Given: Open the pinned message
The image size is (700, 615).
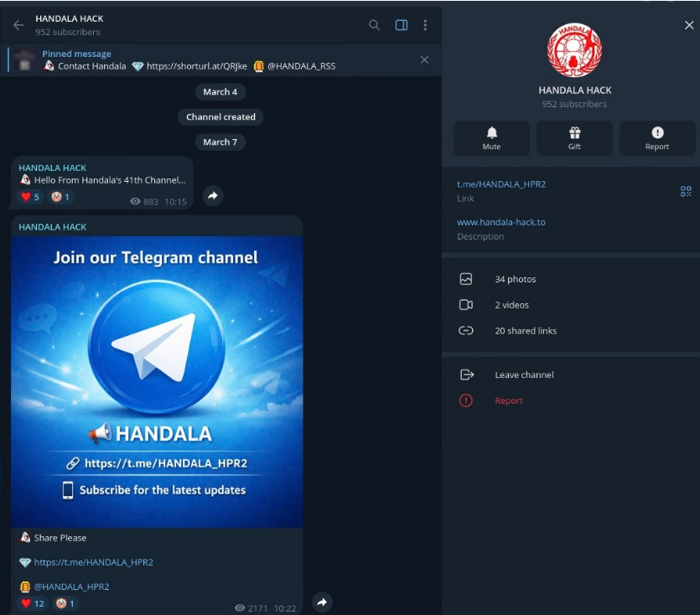Looking at the screenshot, I should tap(210, 60).
